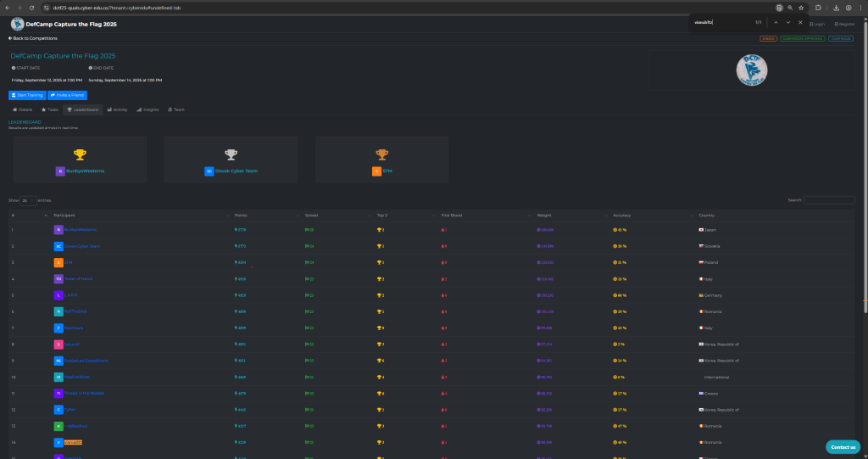Click the DefCamp logo in the header

[x=17, y=25]
